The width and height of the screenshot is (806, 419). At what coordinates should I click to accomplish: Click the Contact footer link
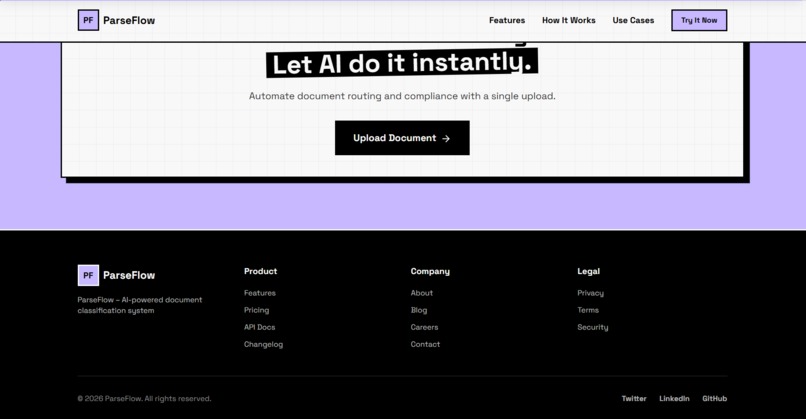point(425,344)
